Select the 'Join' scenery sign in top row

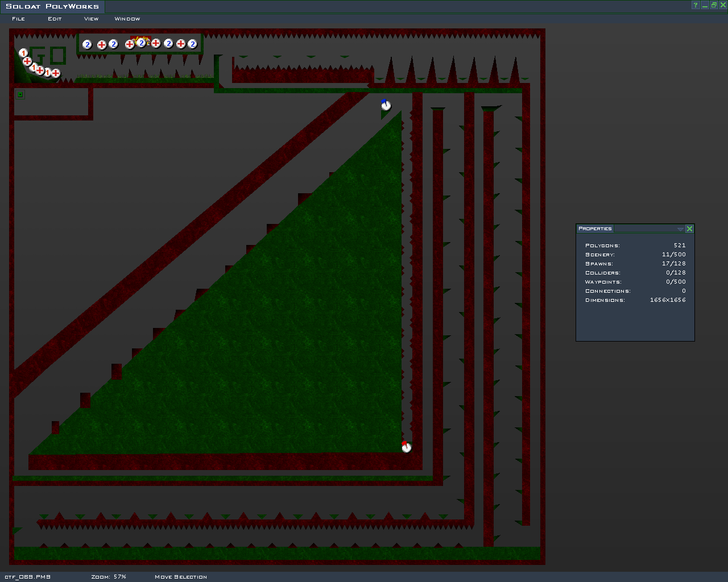click(x=138, y=39)
